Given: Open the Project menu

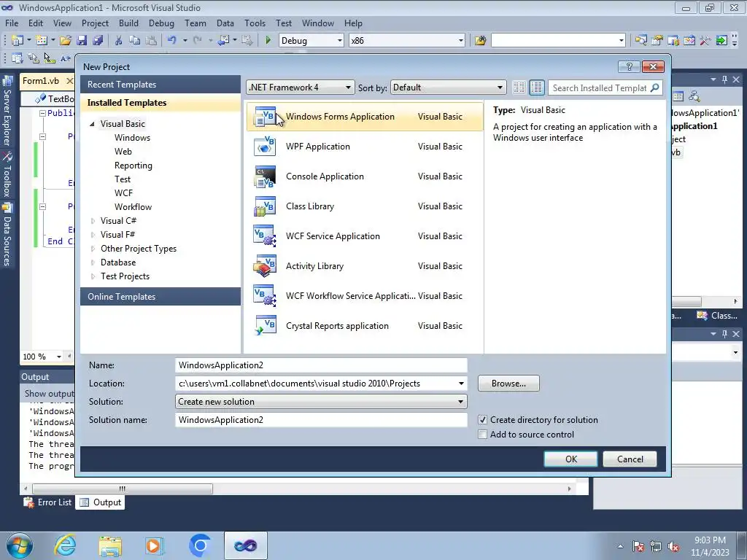Looking at the screenshot, I should tap(95, 23).
